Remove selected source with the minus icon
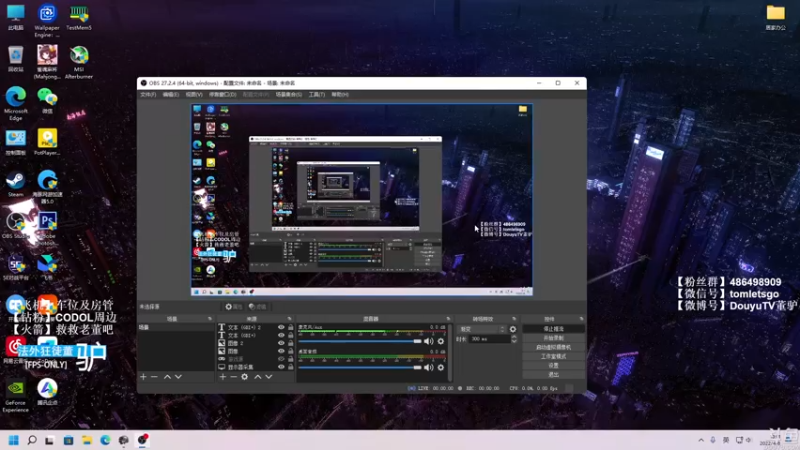Viewport: 800px width, 450px height. click(x=233, y=377)
